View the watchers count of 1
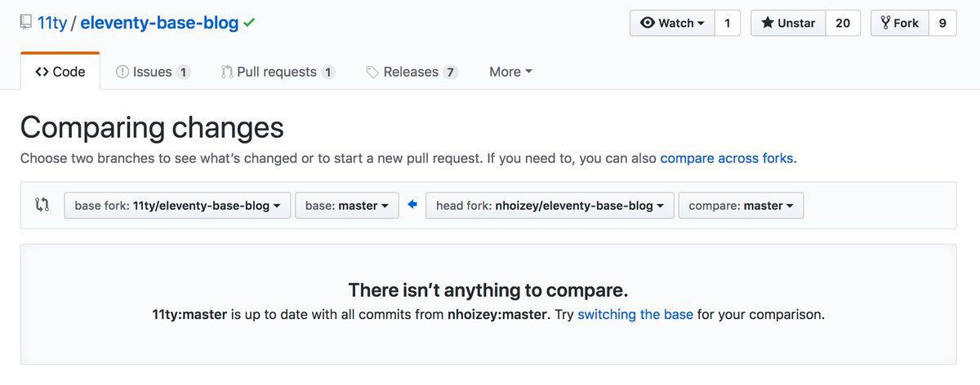980x385 pixels. click(x=727, y=23)
